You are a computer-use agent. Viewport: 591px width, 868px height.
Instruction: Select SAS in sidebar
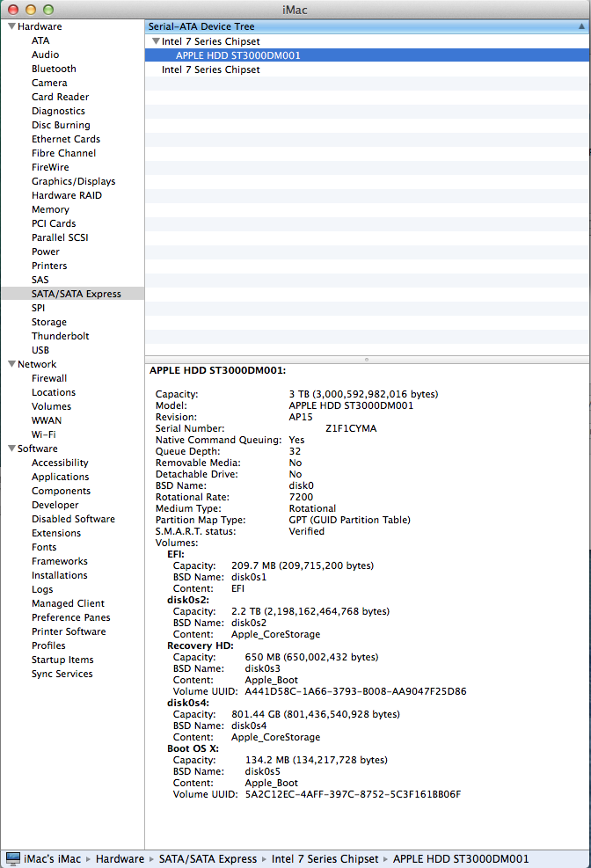[40, 280]
